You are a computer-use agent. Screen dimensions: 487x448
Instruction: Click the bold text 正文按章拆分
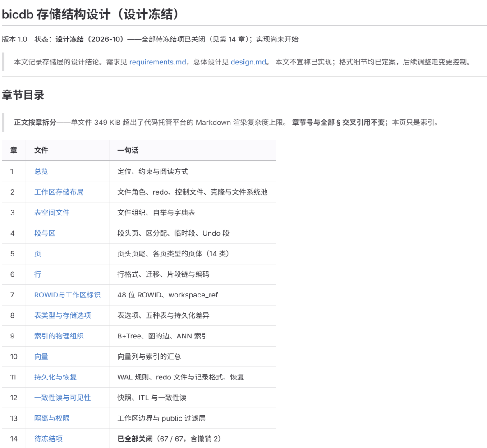35,122
